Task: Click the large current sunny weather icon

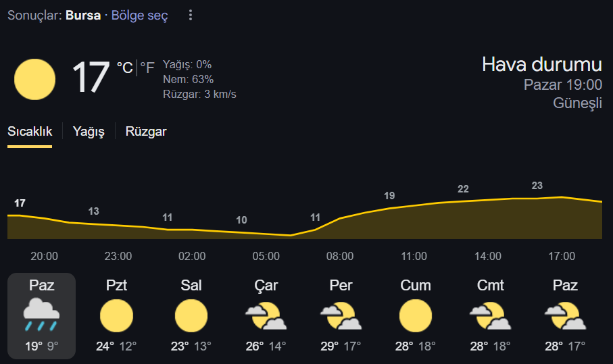Action: pos(34,79)
